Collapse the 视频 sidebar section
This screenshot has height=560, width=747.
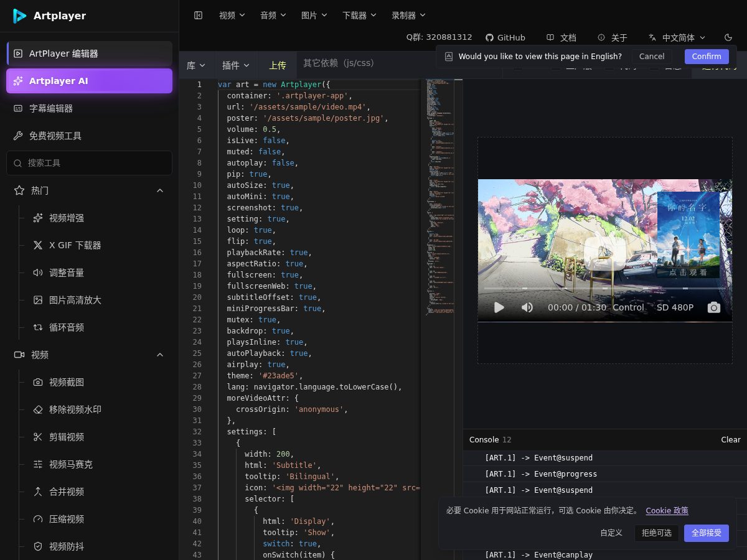[160, 355]
